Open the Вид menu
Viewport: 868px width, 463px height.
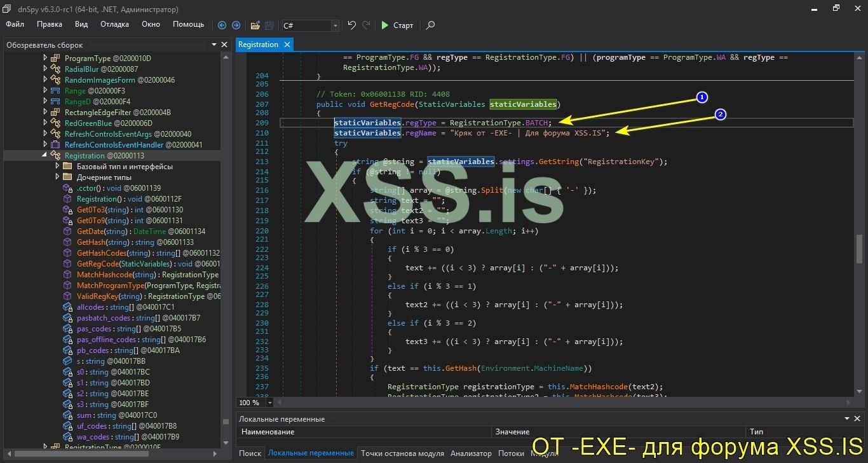click(x=81, y=24)
